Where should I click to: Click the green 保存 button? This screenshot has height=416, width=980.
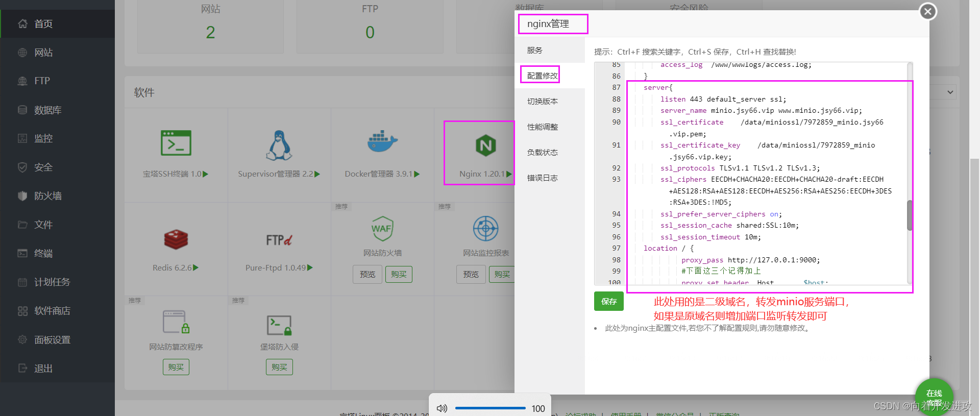(x=608, y=301)
